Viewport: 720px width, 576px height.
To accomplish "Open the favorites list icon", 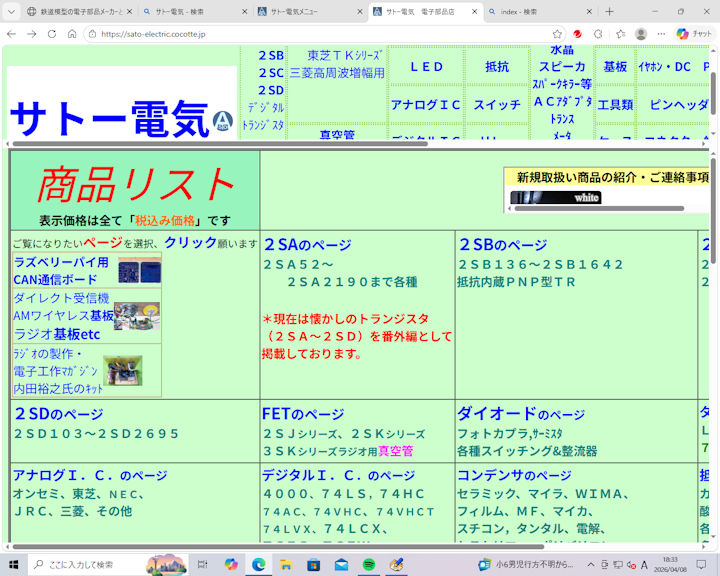I will (x=621, y=34).
